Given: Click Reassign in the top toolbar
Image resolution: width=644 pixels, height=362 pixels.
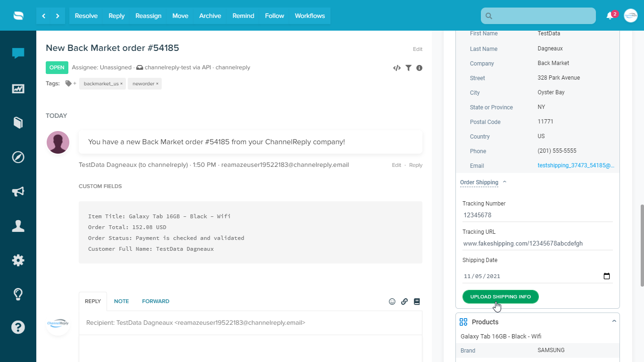Looking at the screenshot, I should tap(149, 16).
